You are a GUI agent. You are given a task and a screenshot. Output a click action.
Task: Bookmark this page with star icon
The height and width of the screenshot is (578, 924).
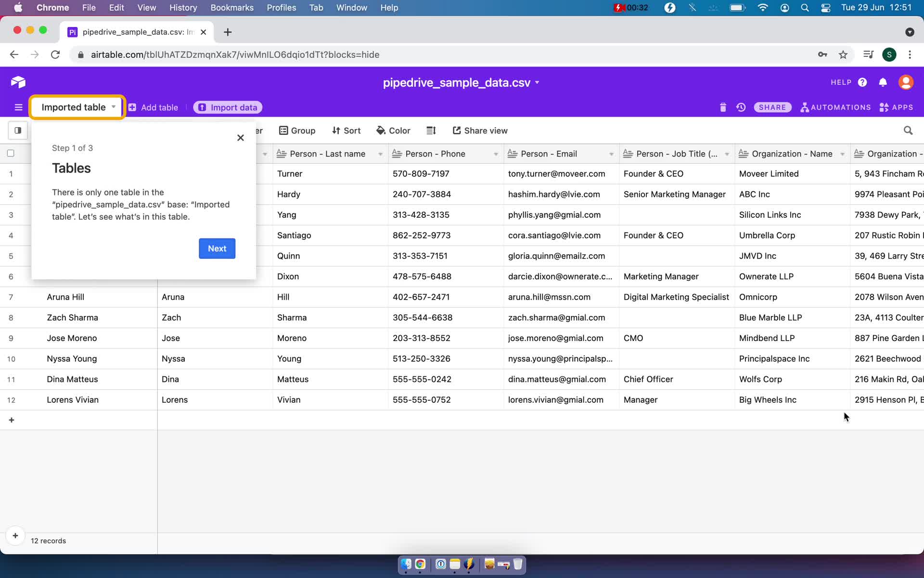point(843,55)
